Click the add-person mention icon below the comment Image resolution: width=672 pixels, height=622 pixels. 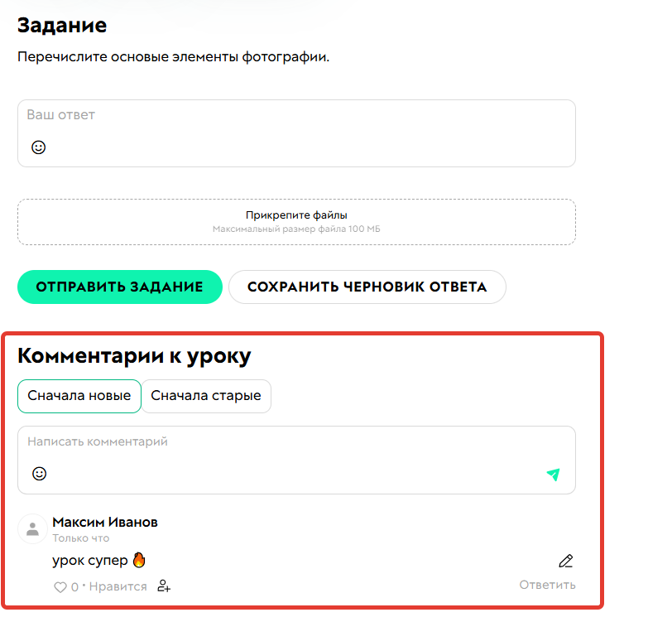coord(164,586)
